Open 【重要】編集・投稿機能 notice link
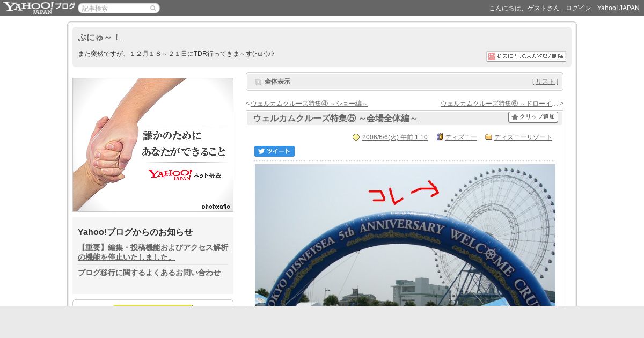The height and width of the screenshot is (338, 644). coord(153,252)
